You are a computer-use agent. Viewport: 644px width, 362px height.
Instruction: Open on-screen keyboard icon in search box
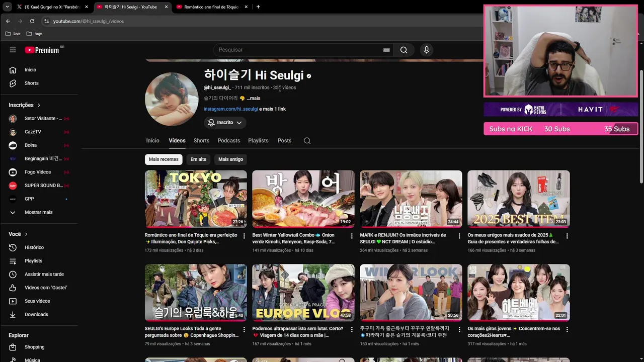(386, 50)
